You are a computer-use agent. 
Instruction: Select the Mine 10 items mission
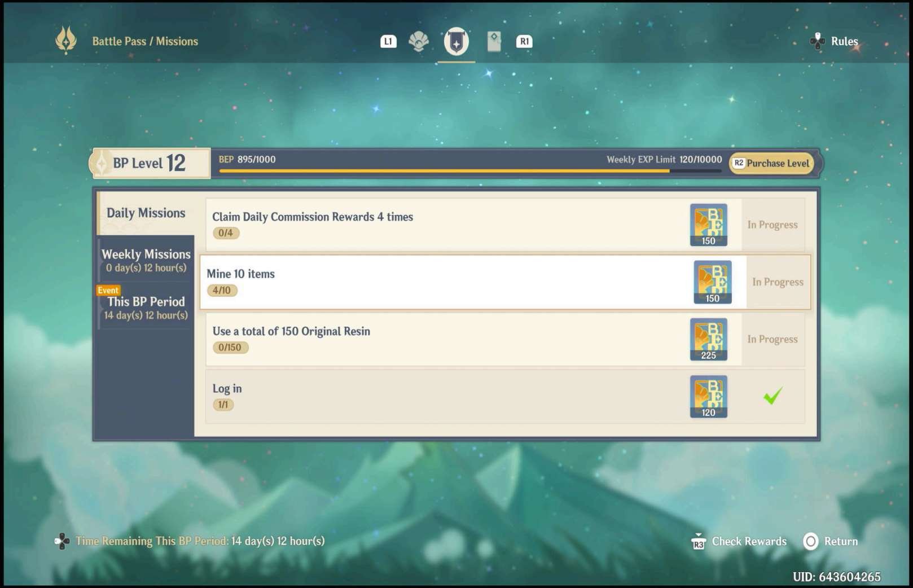point(505,282)
